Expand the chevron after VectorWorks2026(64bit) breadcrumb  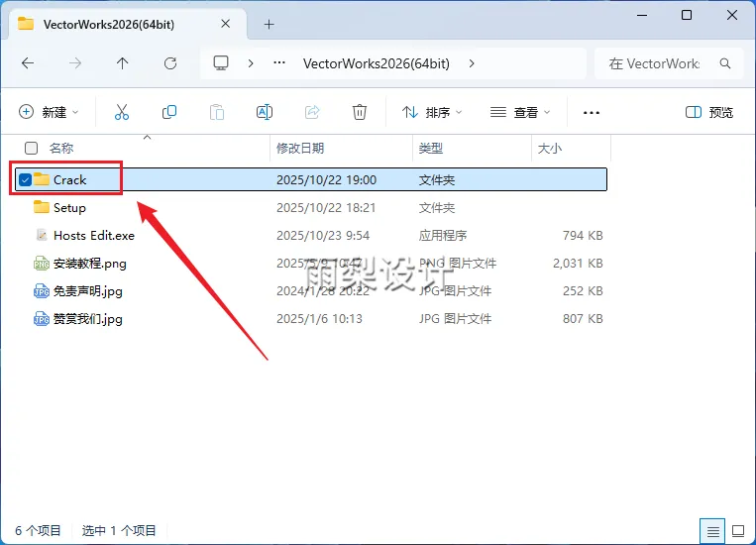472,63
